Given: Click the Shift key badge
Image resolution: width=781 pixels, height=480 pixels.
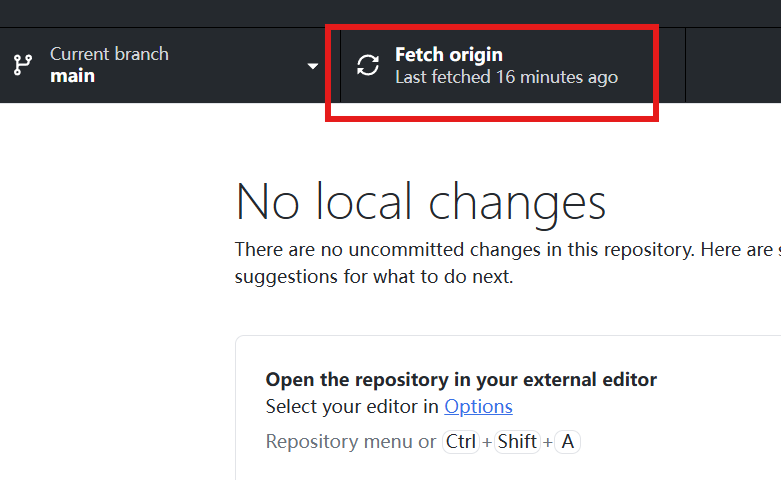Looking at the screenshot, I should coord(517,441).
